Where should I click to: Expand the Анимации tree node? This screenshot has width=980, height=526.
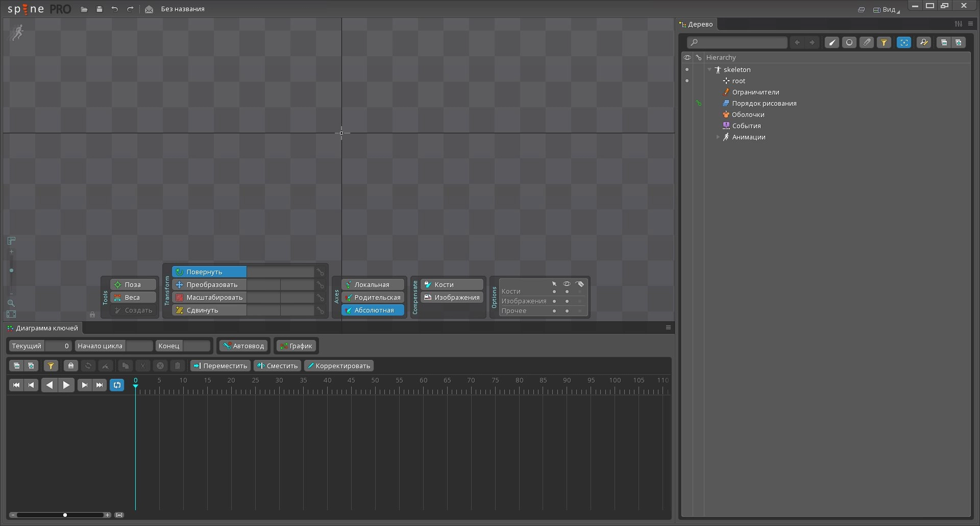click(x=718, y=137)
